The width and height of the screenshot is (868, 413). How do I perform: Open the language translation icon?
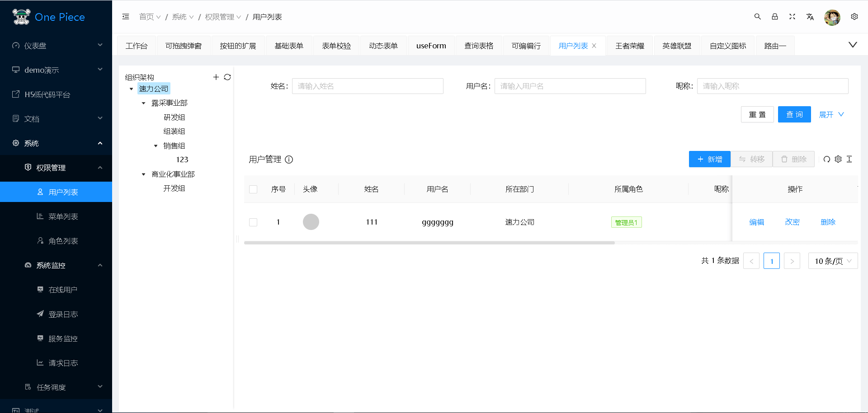pos(810,17)
